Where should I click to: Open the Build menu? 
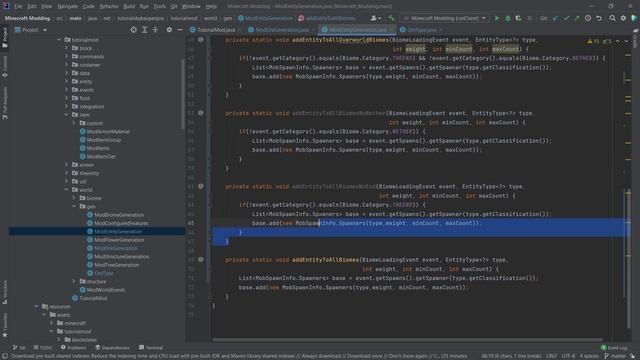(129, 7)
